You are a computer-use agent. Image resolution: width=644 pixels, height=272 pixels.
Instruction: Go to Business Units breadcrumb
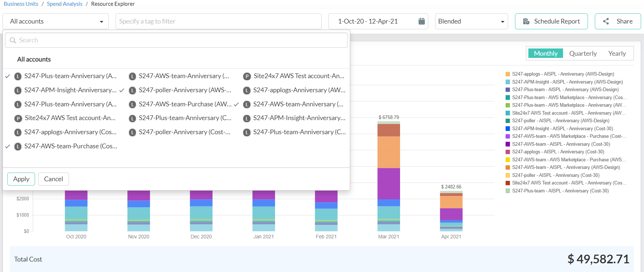(21, 4)
